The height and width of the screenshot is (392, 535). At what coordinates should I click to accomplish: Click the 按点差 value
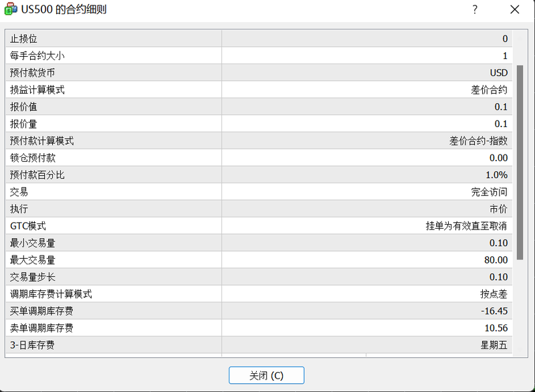point(494,294)
